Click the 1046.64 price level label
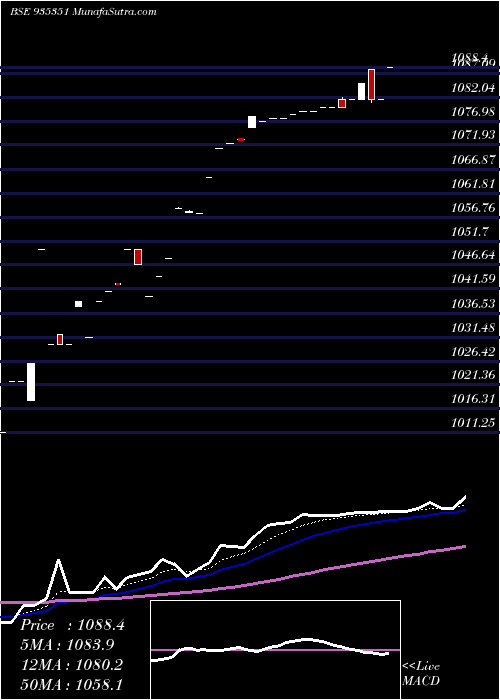This screenshot has height=700, width=500. 473,255
